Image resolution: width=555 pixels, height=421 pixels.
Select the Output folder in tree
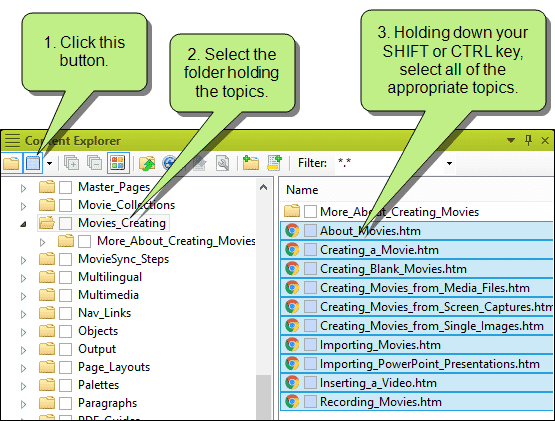pos(97,349)
